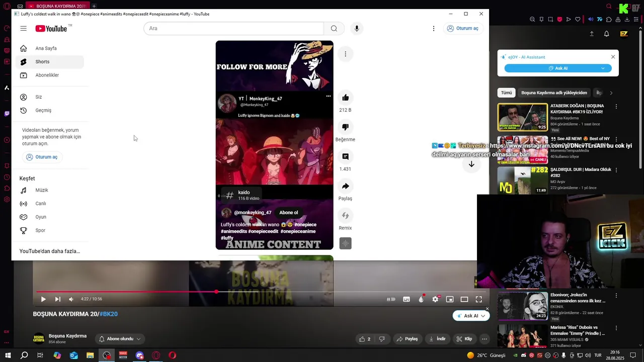Seek on the red video progress bar
644x362 pixels.
(260, 292)
